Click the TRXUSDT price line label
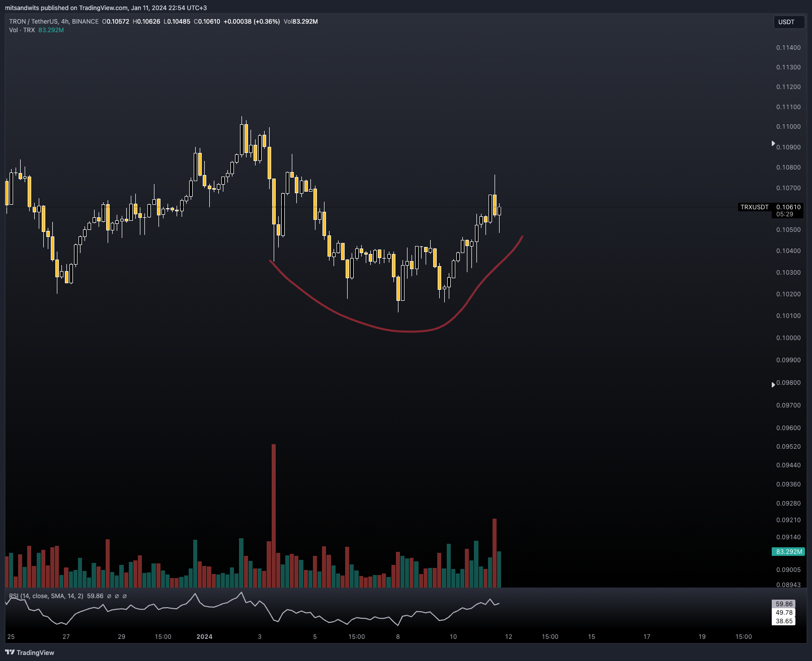This screenshot has height=661, width=812. [x=755, y=207]
